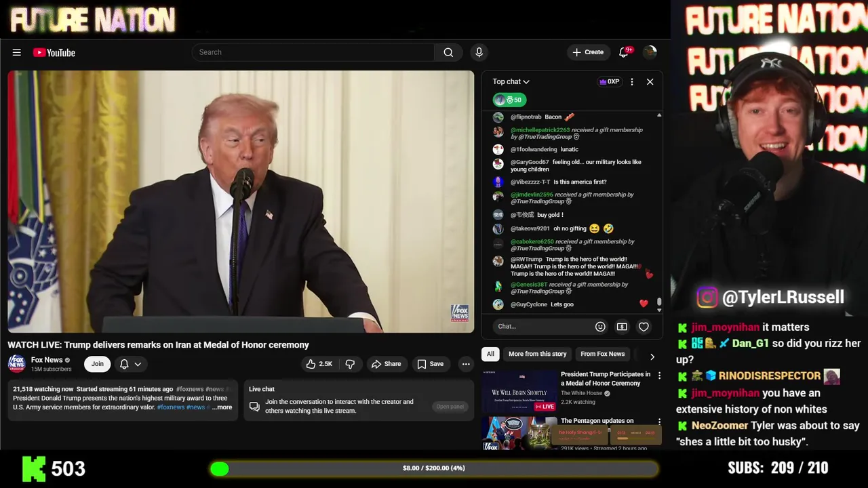
Task: Activate voice search microphone icon
Action: (479, 52)
